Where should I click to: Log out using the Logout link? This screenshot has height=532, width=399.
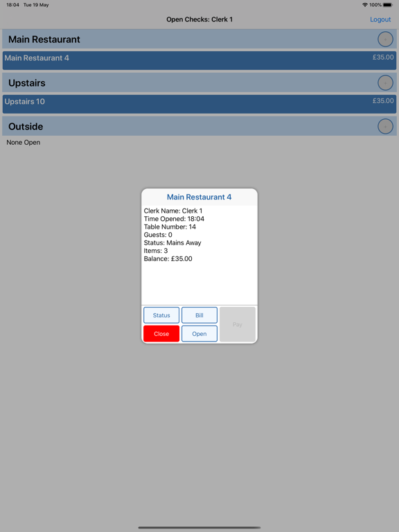tap(380, 19)
